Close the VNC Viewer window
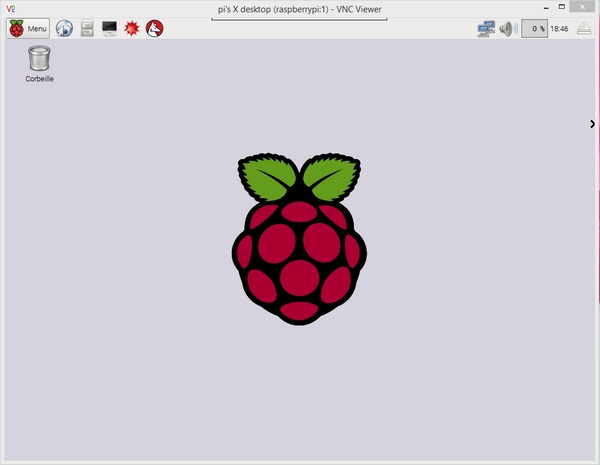600x465 pixels. pyautogui.click(x=582, y=7)
